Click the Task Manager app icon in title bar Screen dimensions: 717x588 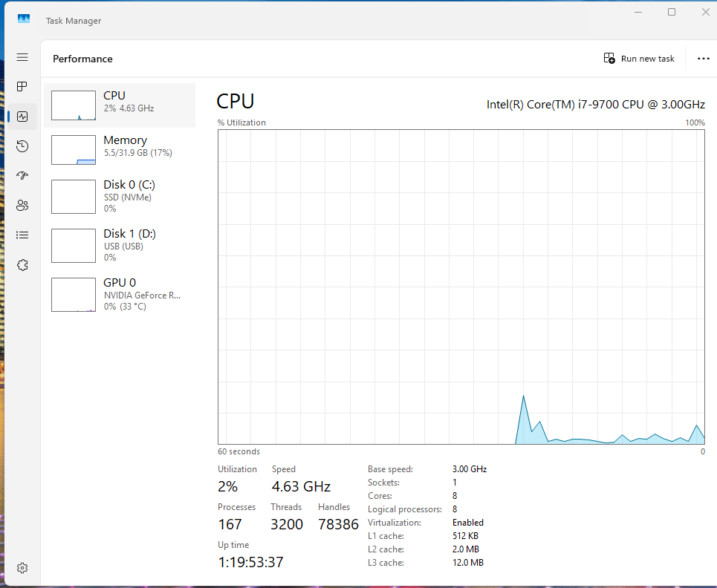[x=24, y=19]
